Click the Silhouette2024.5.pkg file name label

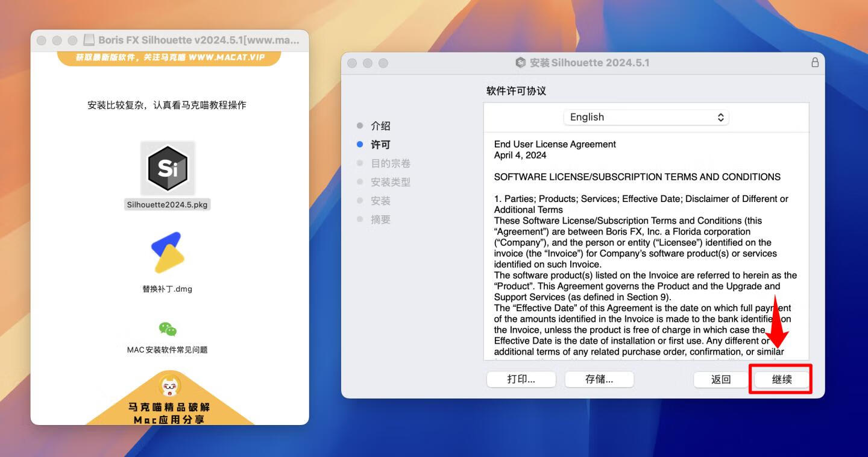pyautogui.click(x=167, y=204)
